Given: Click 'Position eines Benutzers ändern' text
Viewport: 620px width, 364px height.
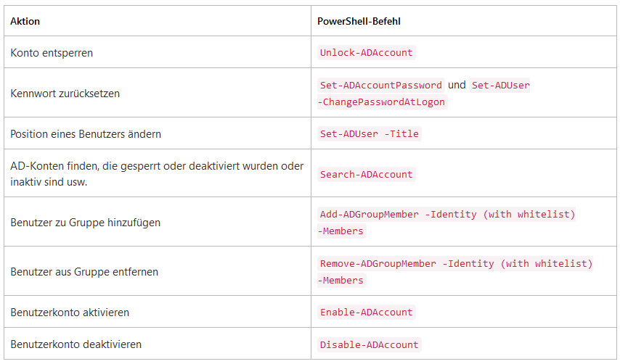Looking at the screenshot, I should 86,134.
